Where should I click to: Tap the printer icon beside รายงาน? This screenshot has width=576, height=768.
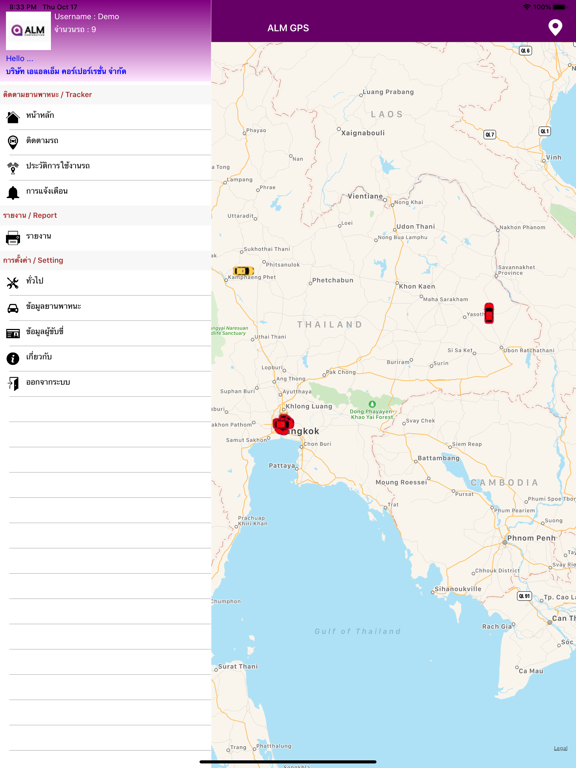[x=13, y=238]
